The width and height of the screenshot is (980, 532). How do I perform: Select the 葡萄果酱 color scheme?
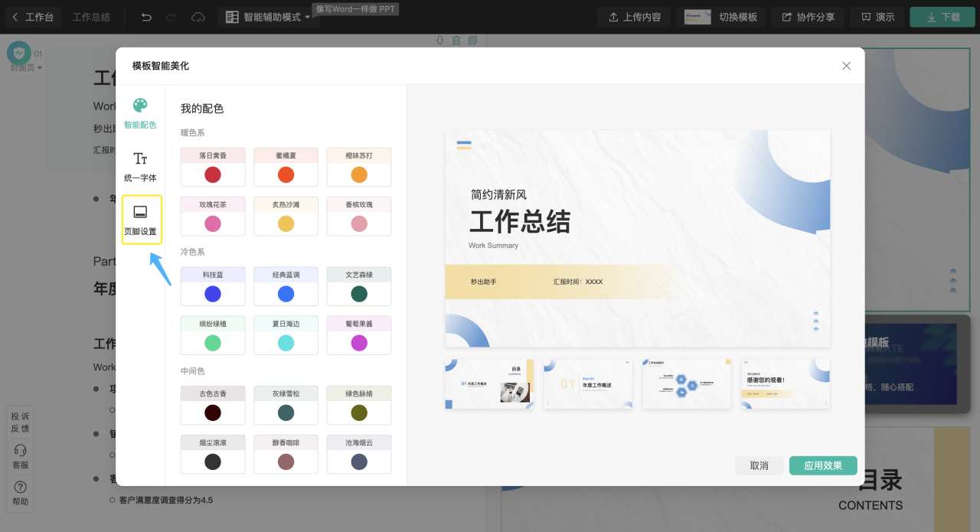[x=358, y=335]
